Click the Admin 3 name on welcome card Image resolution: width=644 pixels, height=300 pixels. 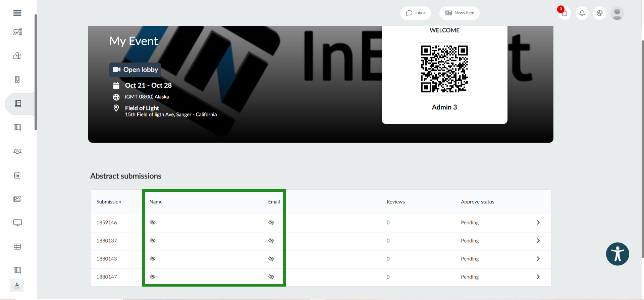click(444, 107)
